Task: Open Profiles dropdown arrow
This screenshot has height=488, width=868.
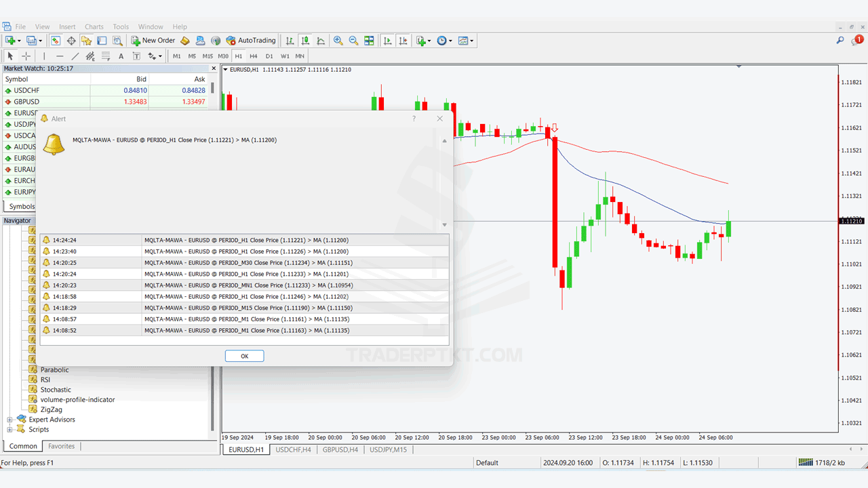Action: (41, 41)
